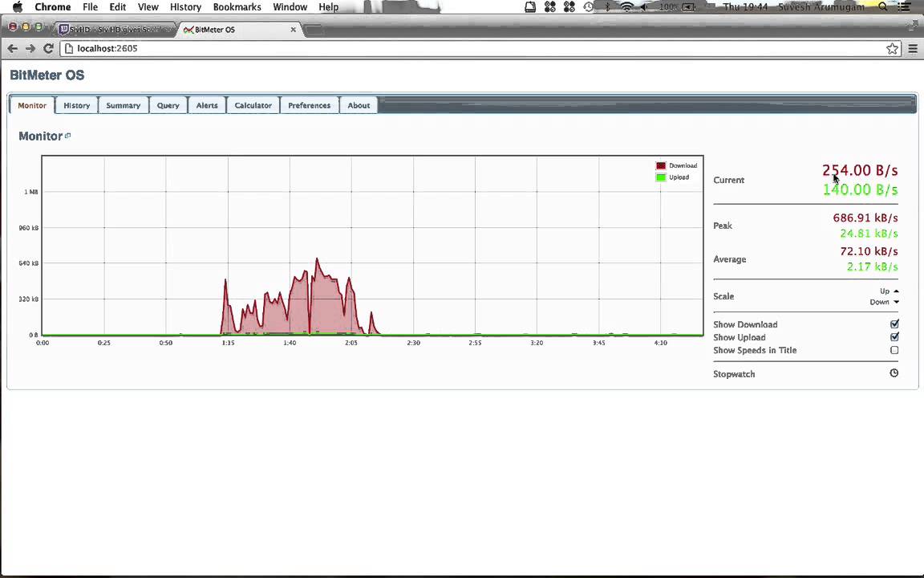
Task: Click the download peak on the graph
Action: tap(317, 259)
